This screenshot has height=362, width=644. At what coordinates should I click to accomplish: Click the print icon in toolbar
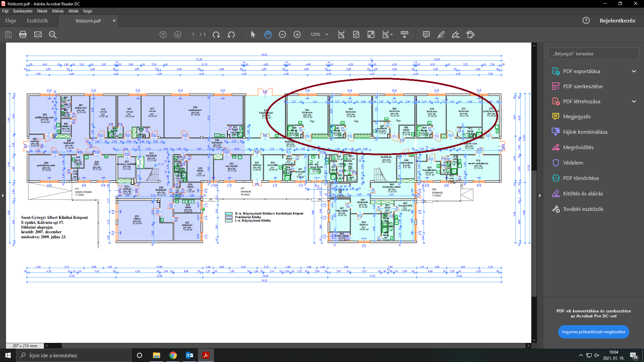23,35
